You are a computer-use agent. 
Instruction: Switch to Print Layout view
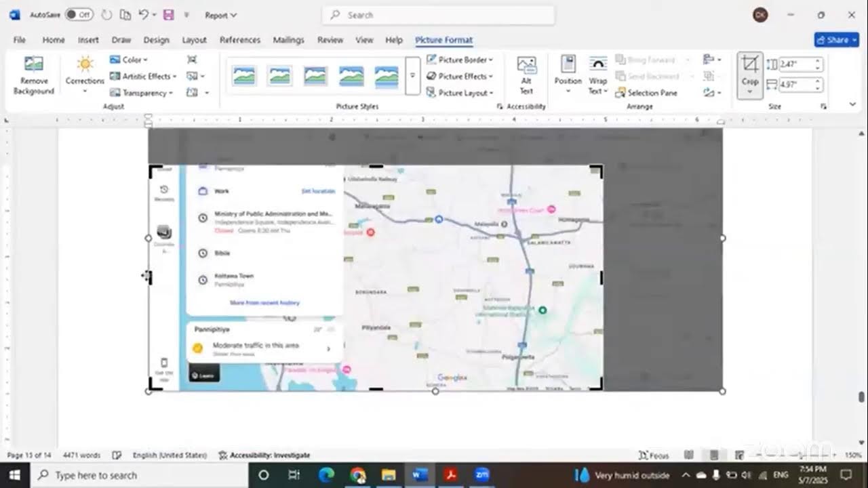pyautogui.click(x=713, y=455)
